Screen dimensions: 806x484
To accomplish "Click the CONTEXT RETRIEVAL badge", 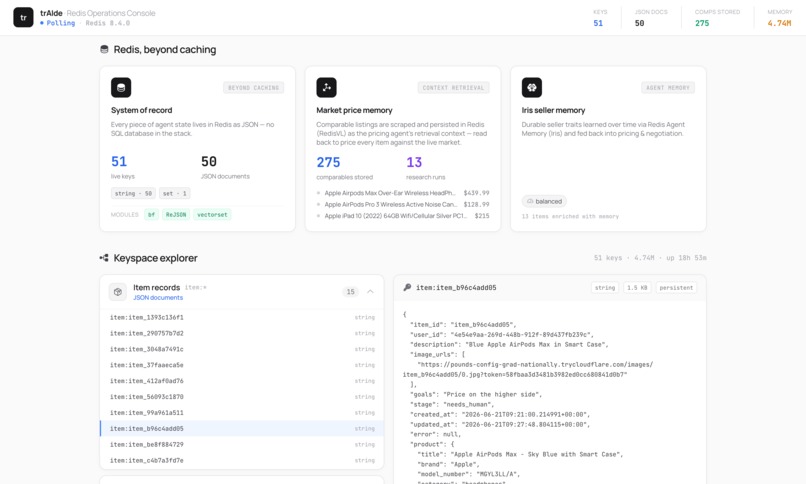I will pyautogui.click(x=453, y=88).
